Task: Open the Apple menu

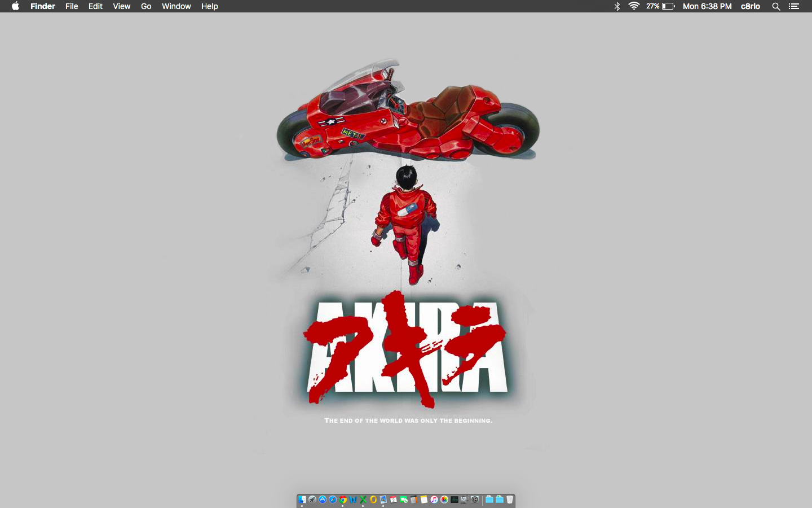Action: [x=15, y=6]
